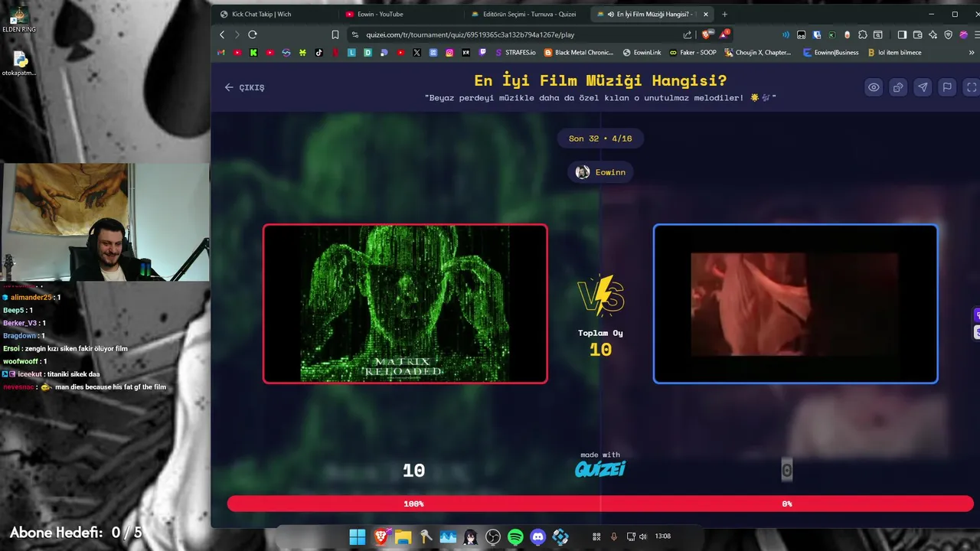Open Brave Shields lion icon
The width and height of the screenshot is (980, 551).
coord(707,34)
